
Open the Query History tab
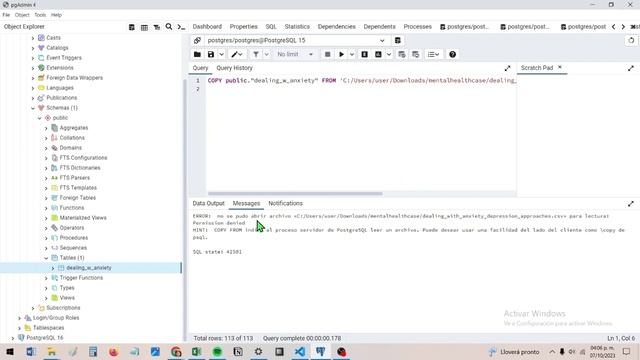pyautogui.click(x=234, y=68)
